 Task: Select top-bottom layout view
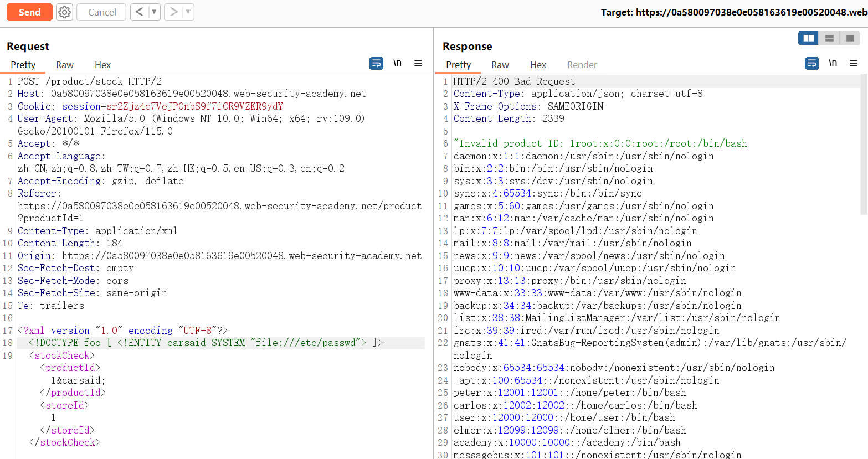pyautogui.click(x=829, y=38)
